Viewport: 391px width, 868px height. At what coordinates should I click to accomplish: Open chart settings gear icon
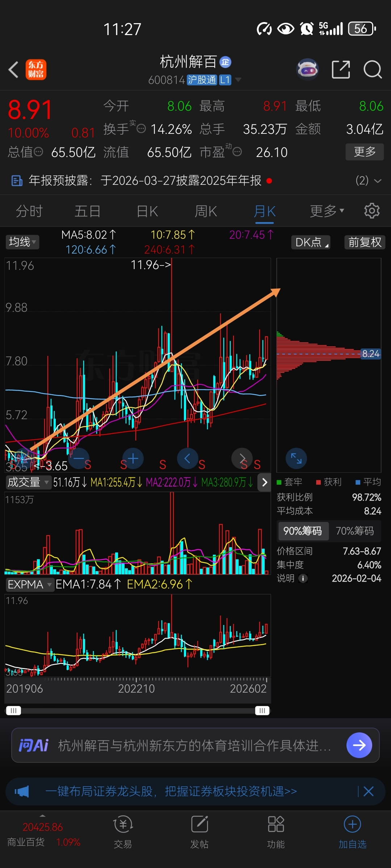(372, 210)
